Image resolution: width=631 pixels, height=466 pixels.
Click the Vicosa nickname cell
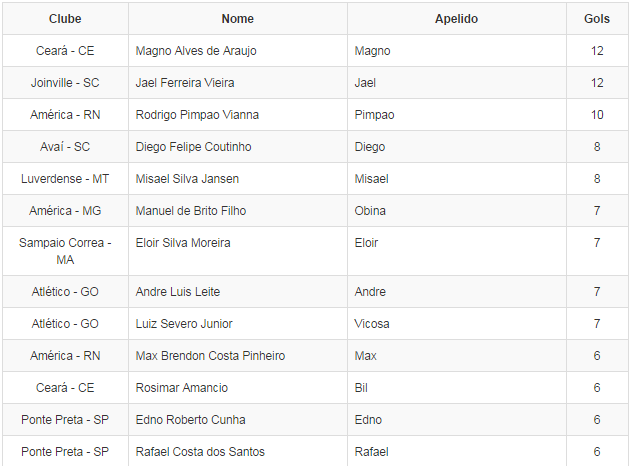[x=372, y=324]
